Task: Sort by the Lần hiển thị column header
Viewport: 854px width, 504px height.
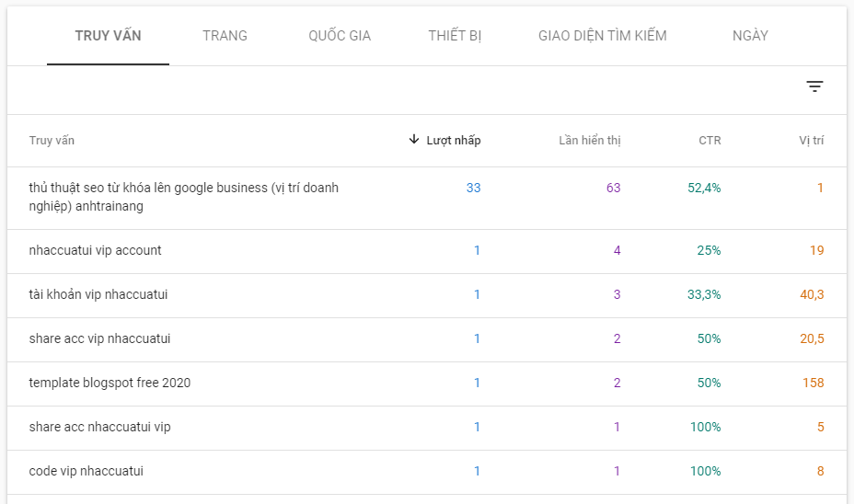Action: pos(590,141)
